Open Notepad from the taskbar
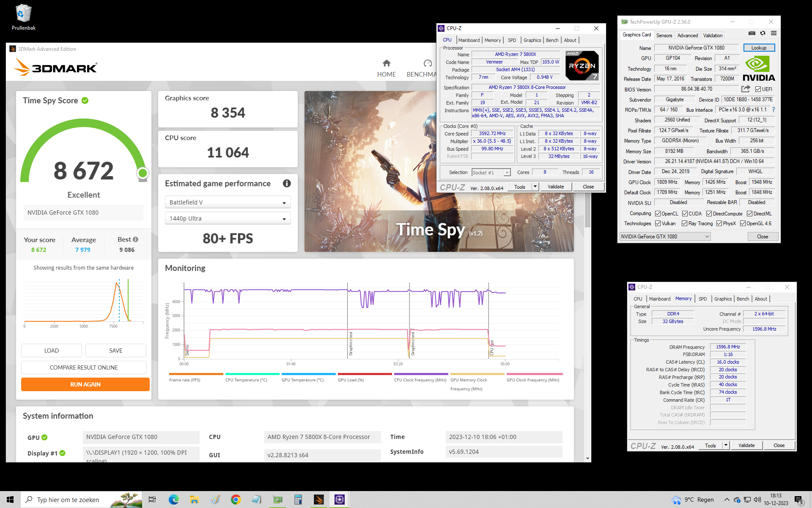 [256, 500]
